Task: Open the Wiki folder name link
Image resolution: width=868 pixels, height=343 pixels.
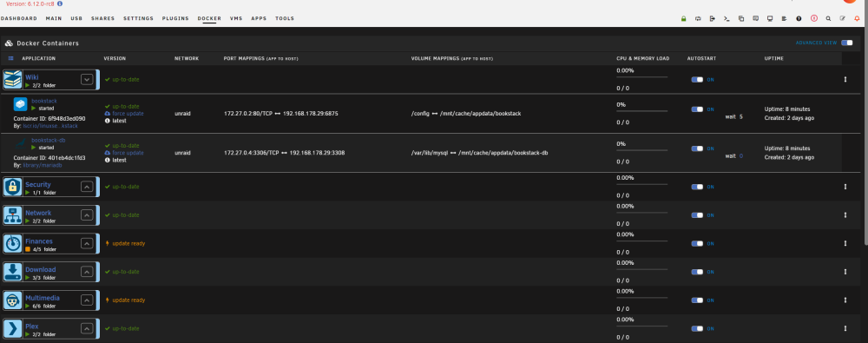Action: coord(32,77)
